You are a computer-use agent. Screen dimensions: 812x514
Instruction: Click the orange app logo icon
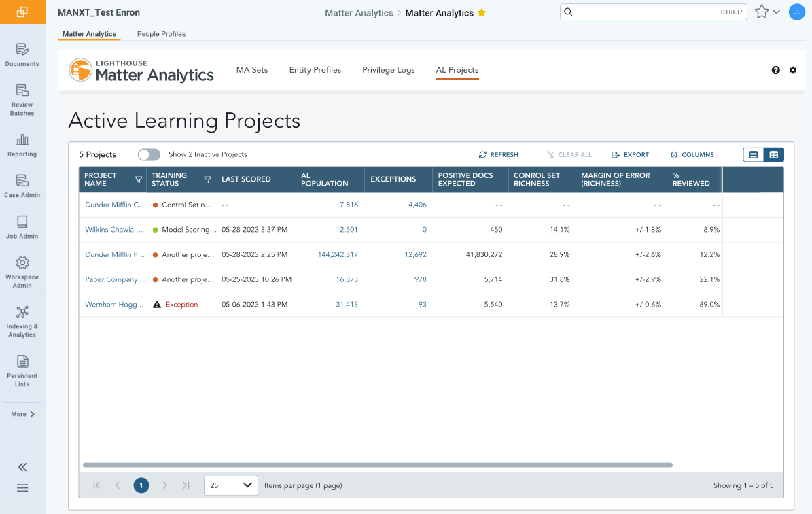[22, 12]
